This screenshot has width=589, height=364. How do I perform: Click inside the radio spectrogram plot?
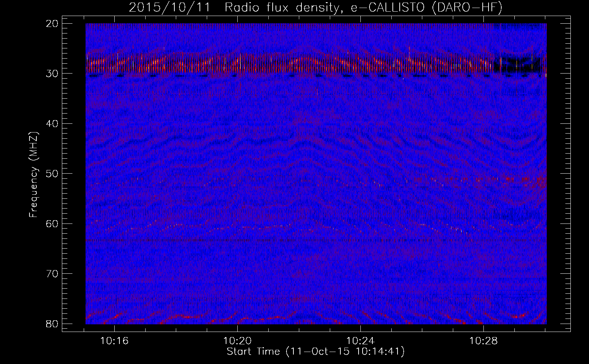coord(316,174)
